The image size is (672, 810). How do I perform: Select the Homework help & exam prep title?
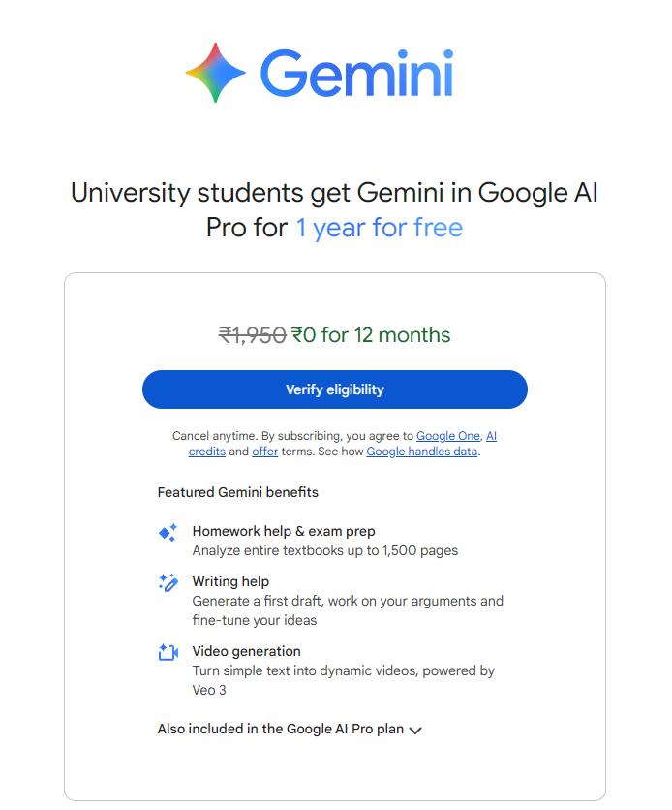(x=284, y=531)
